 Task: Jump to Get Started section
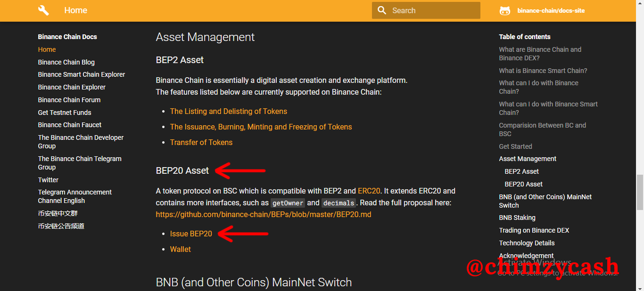(516, 146)
